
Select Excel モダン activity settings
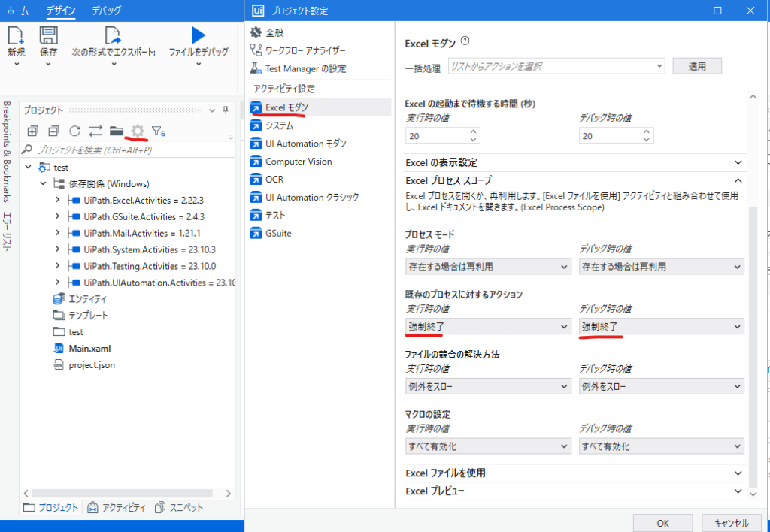click(x=320, y=107)
